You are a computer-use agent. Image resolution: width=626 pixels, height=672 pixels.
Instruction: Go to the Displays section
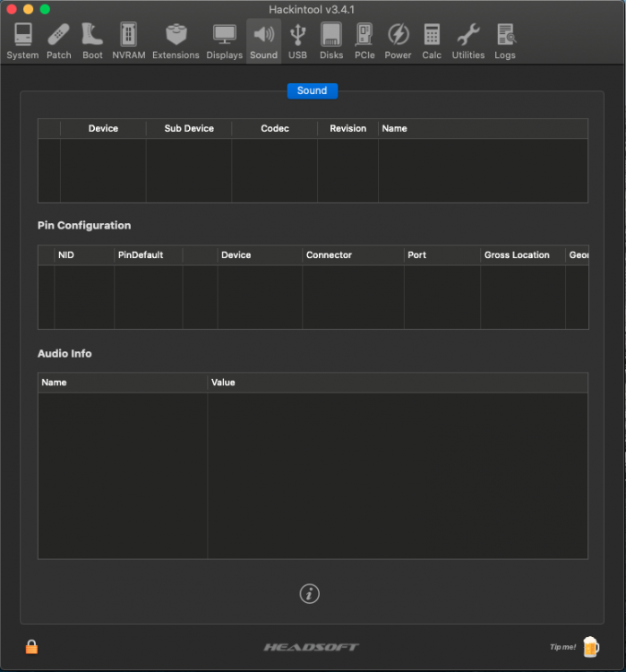click(224, 41)
